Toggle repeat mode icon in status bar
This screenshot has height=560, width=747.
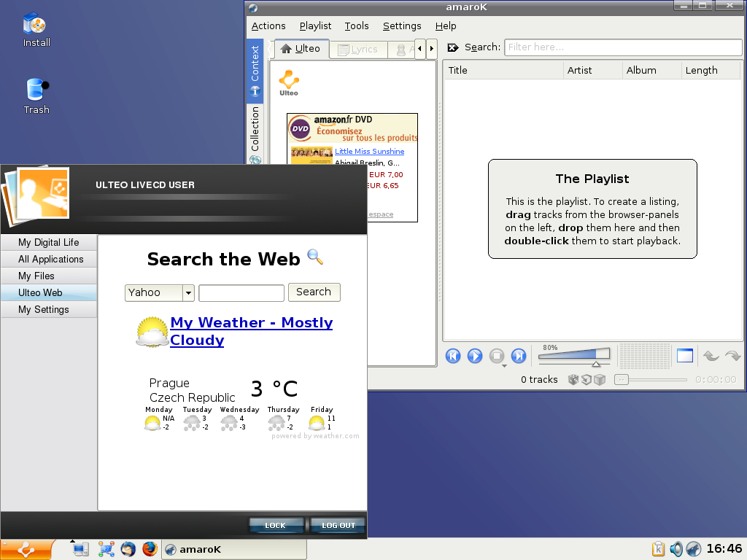[587, 379]
